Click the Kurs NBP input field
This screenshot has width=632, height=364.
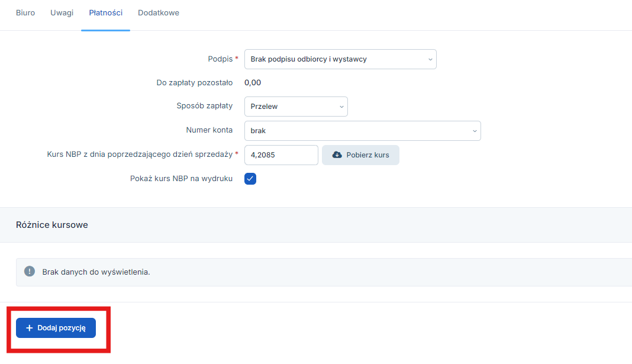point(281,155)
